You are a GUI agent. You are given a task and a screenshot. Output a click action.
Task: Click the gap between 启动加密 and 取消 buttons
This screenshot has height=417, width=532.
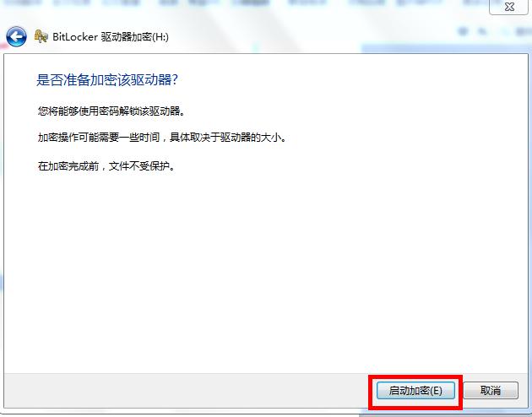(459, 391)
